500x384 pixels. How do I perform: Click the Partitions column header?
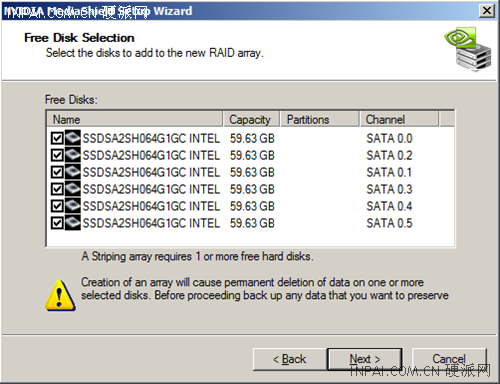320,119
